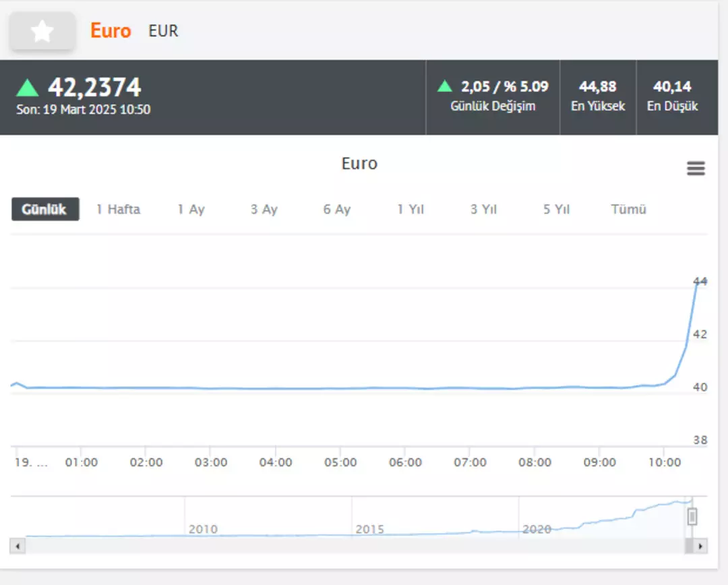The height and width of the screenshot is (585, 728).
Task: Click the 38 y-axis label
Action: click(x=700, y=440)
